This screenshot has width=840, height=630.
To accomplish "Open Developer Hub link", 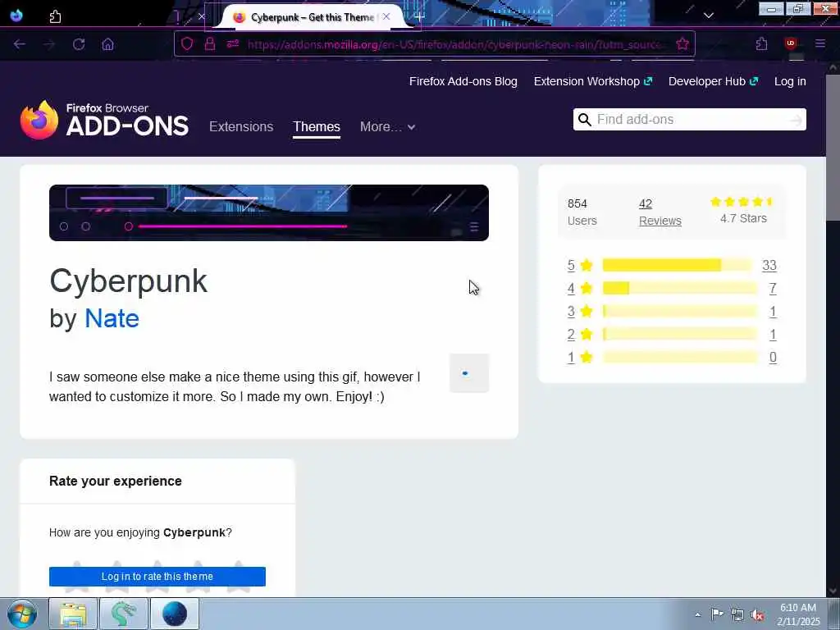I will (x=713, y=81).
